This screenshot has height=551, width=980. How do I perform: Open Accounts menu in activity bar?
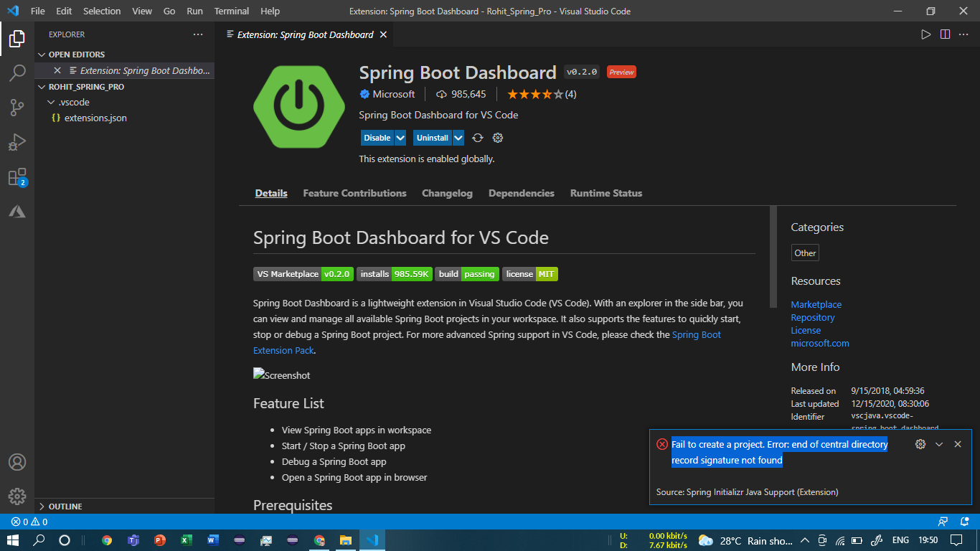click(17, 462)
